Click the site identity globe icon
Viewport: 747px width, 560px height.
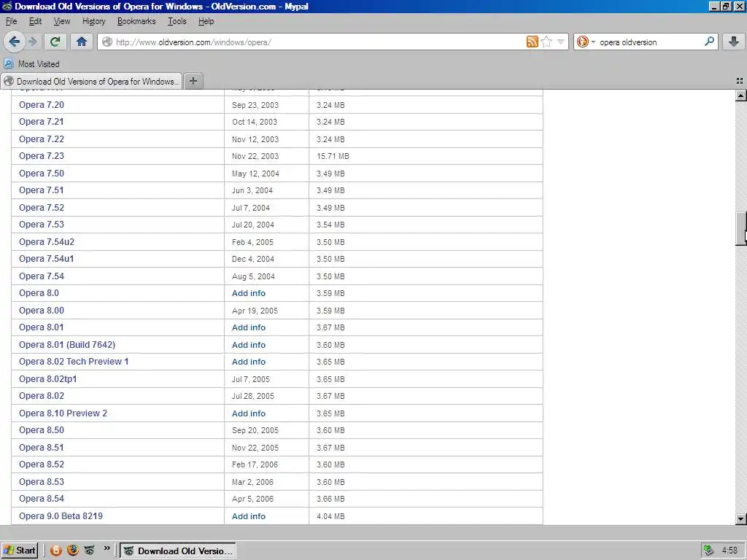[107, 42]
